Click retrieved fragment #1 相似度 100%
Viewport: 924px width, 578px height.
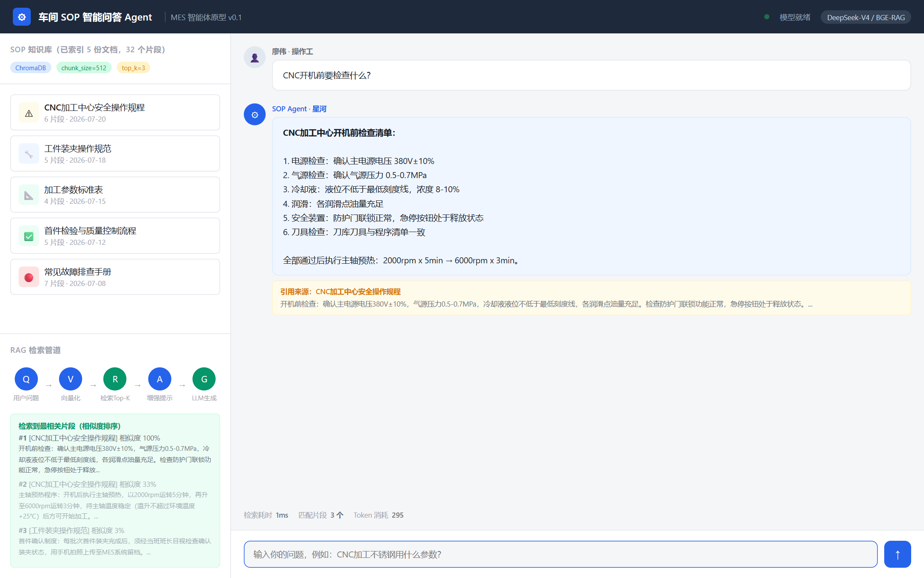tap(115, 454)
